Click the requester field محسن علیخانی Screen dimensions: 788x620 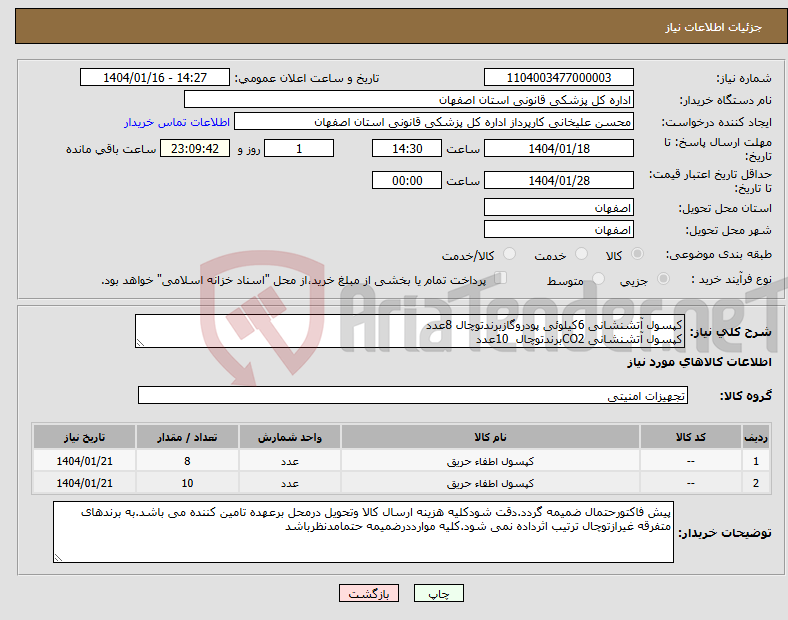[x=434, y=122]
